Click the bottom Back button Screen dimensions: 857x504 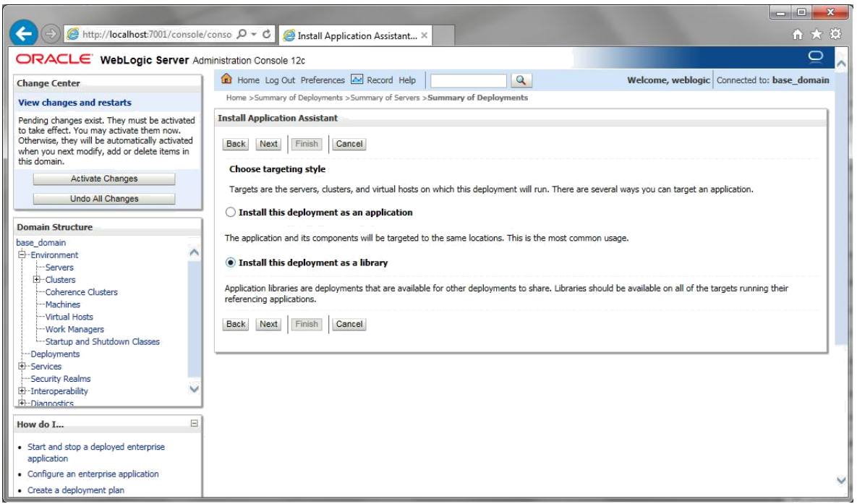236,324
